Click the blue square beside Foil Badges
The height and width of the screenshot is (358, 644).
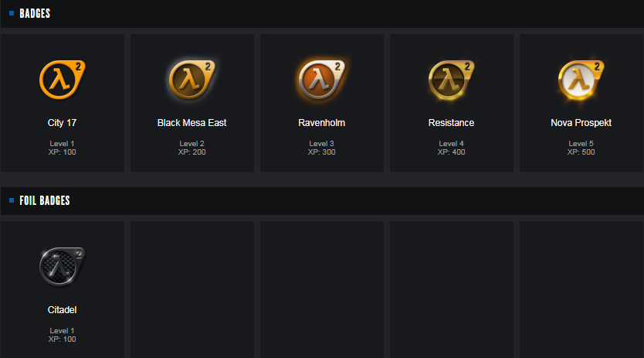click(x=12, y=201)
